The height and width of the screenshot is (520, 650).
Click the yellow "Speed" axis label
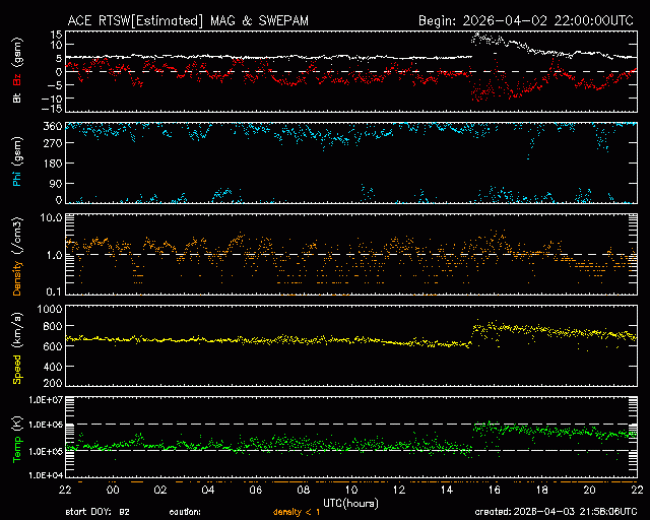tap(17, 369)
